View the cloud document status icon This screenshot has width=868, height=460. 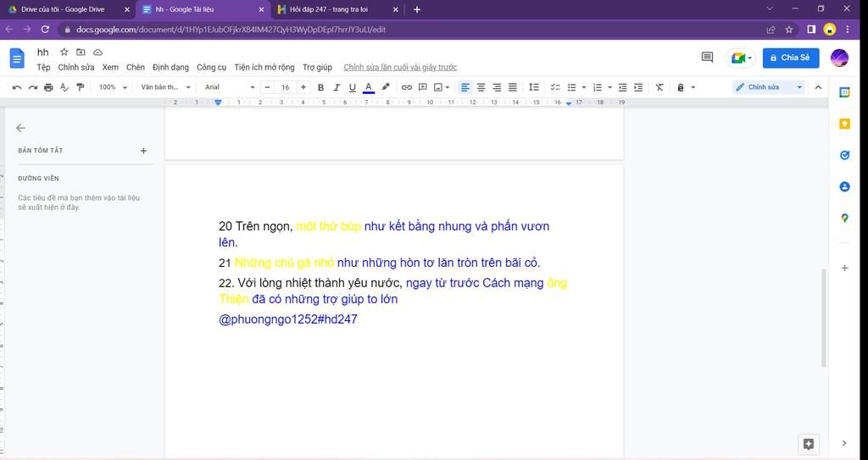[98, 52]
